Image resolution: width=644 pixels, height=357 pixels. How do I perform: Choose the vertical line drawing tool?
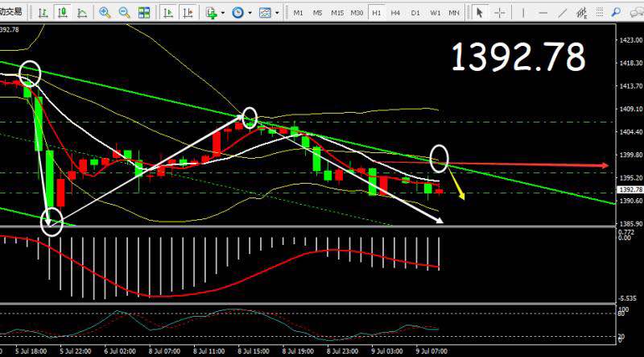pos(522,13)
